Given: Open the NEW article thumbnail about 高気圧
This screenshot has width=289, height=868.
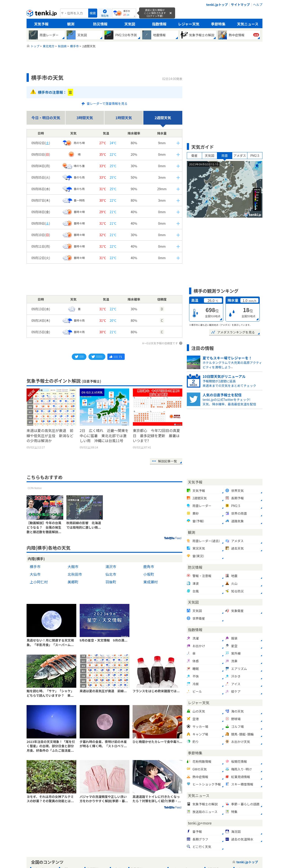Looking at the screenshot, I should pos(51,407).
